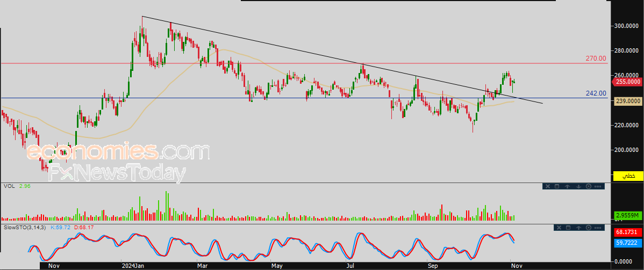Open SlowSTO indicator settings gear
644x270 pixels.
(588, 227)
